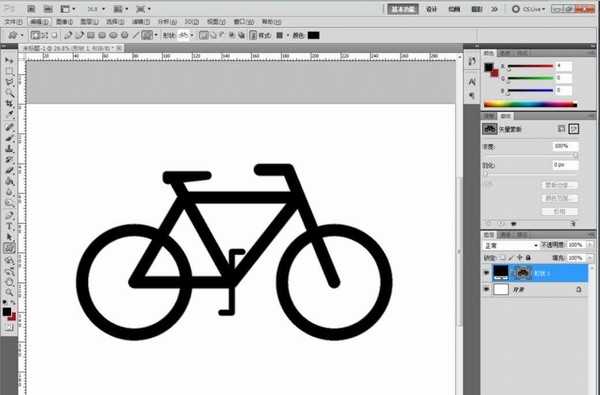Open the layer opacity arrow dropdown

590,245
